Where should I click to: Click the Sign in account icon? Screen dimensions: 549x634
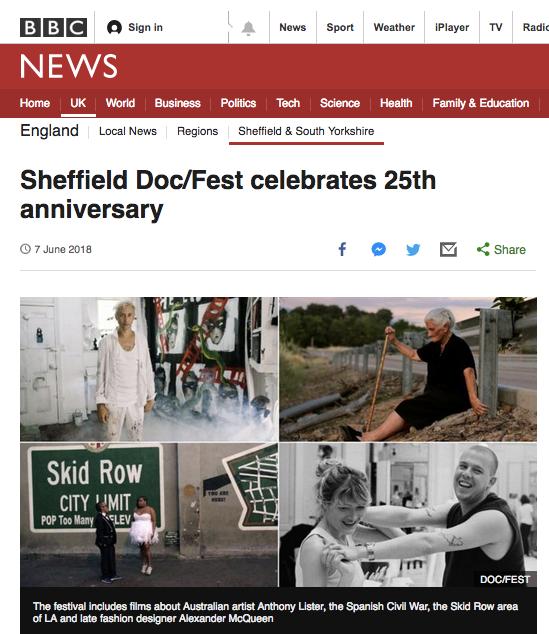(114, 27)
